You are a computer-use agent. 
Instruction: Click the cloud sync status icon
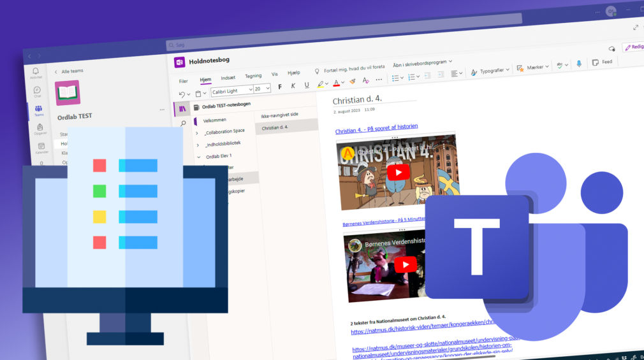coord(612,49)
